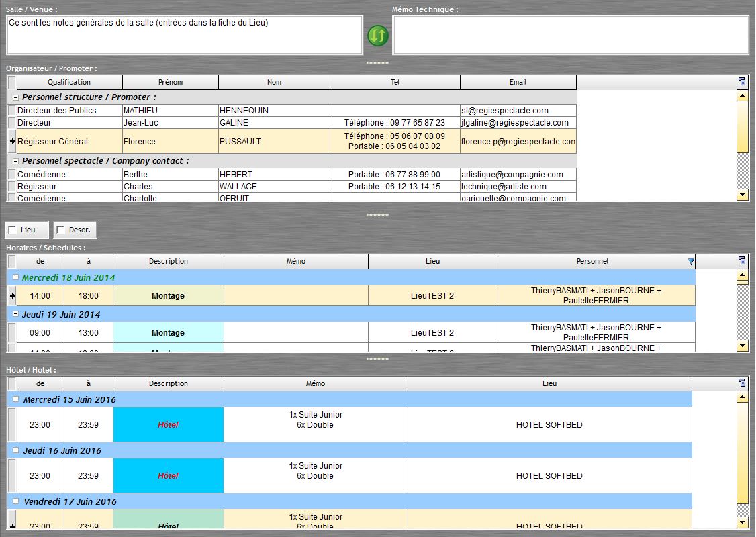Click the florence.p@regiespectacle.com email cell
This screenshot has height=537, width=756.
point(518,142)
